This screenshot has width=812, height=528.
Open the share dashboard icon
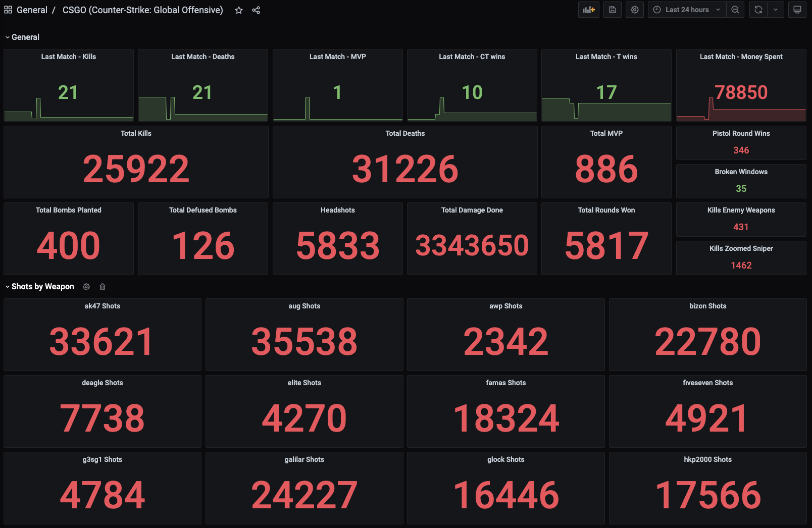(x=256, y=10)
